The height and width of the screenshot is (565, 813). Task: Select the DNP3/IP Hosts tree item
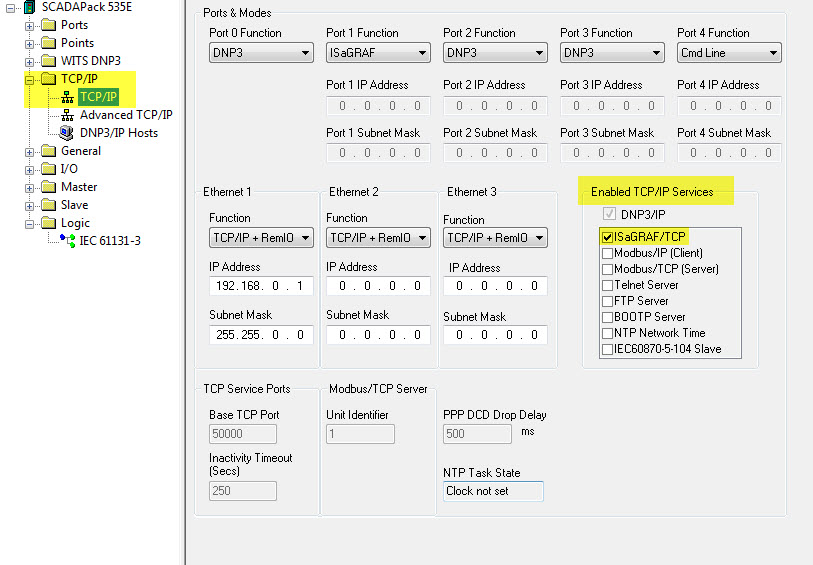119,133
